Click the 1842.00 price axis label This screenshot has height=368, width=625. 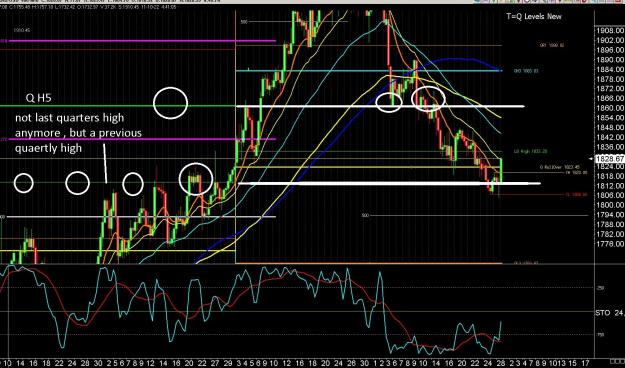pos(610,137)
